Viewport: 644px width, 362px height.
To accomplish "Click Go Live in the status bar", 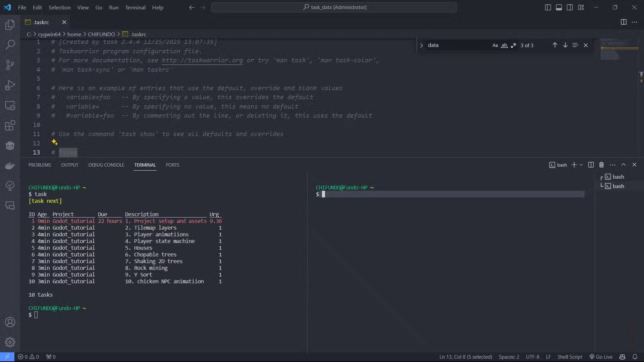I will coord(601,357).
